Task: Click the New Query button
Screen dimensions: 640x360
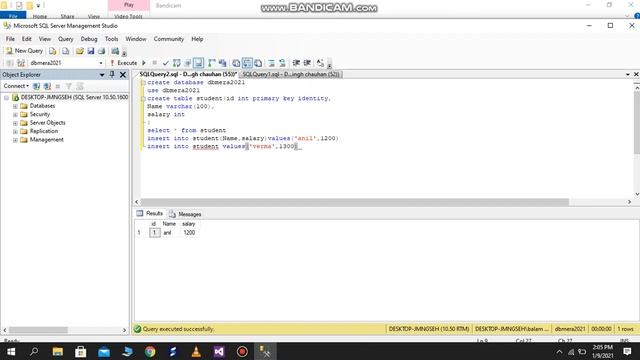Action: (x=24, y=51)
